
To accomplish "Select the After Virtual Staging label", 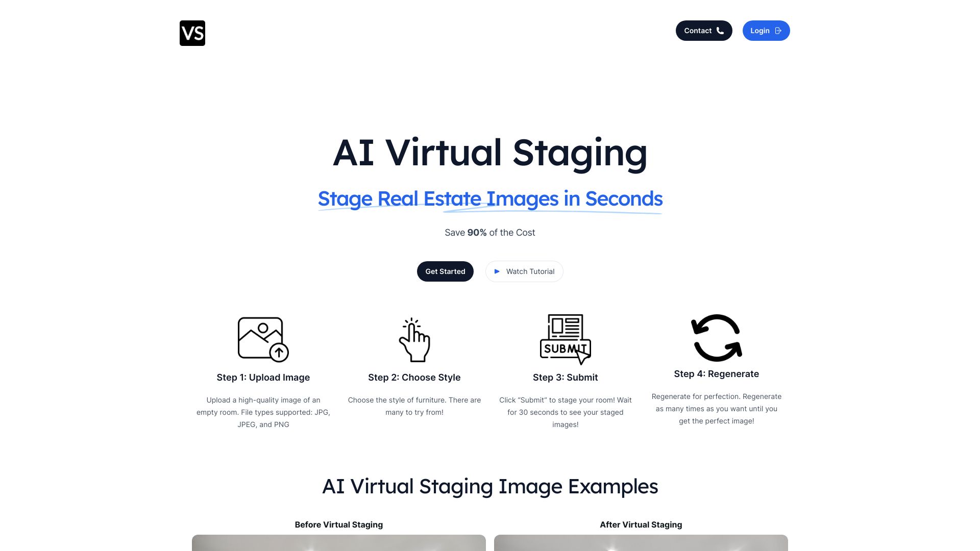I will click(x=641, y=525).
